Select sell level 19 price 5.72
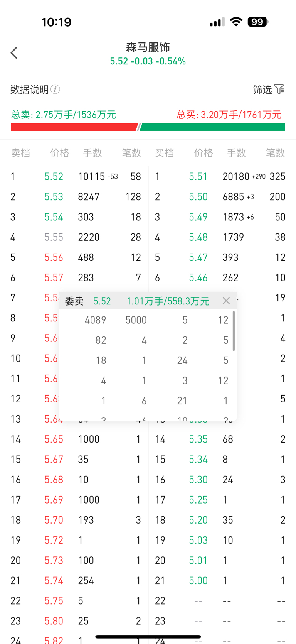This screenshot has height=644, width=296. tap(54, 540)
